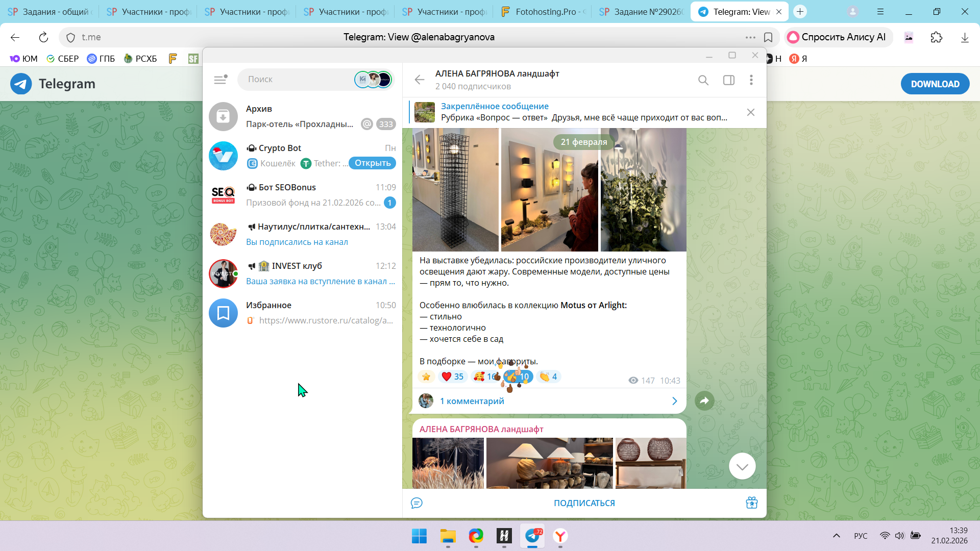Toggle the clapping hands reaction
This screenshot has width=980, height=551.
pyautogui.click(x=549, y=377)
